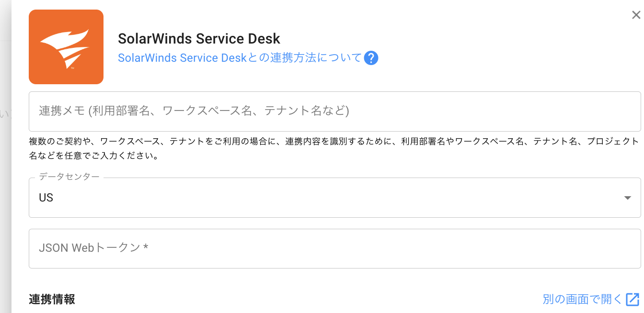Click the required asterisk after JSON Webトークン

click(146, 248)
